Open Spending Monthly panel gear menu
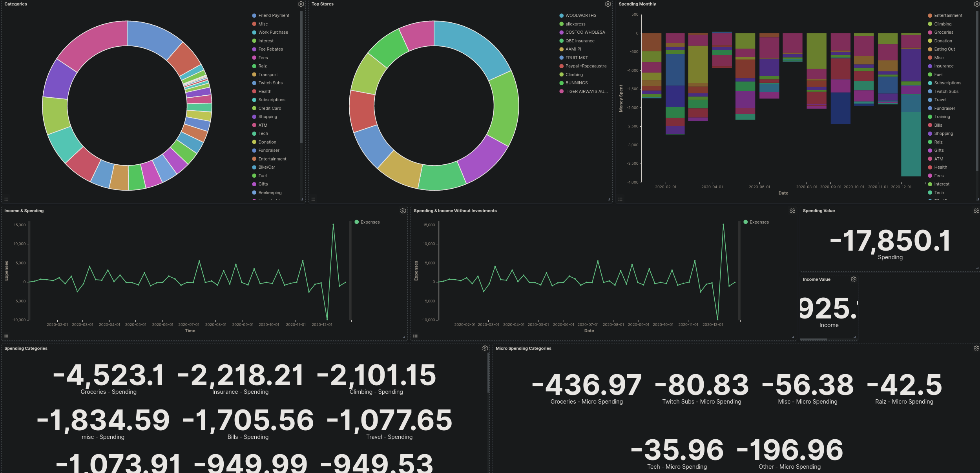980x473 pixels. click(x=976, y=4)
